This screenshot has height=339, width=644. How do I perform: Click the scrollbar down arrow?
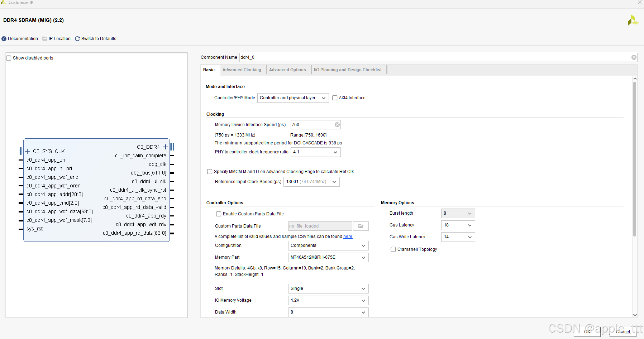[x=635, y=315]
